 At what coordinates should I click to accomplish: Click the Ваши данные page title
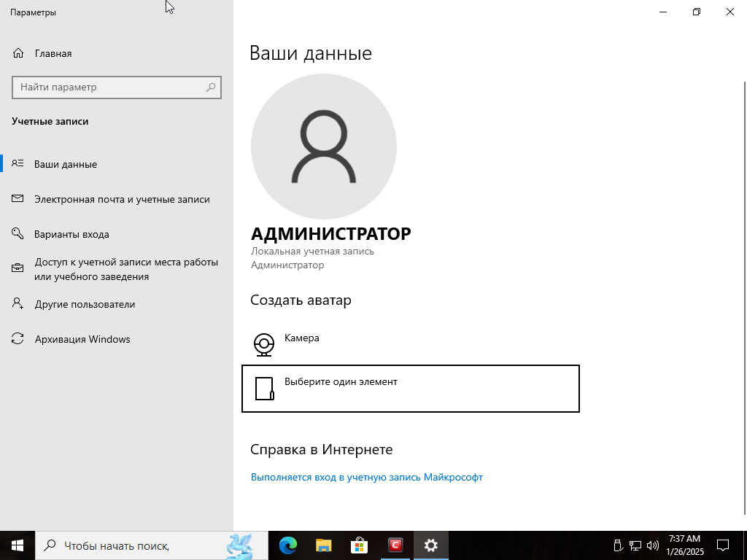tap(311, 52)
